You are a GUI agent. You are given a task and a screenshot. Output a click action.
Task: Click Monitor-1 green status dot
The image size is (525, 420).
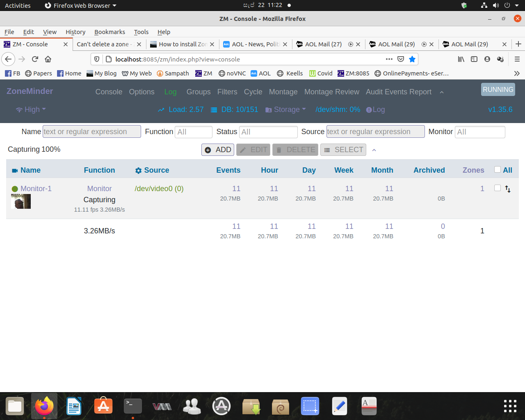point(15,189)
